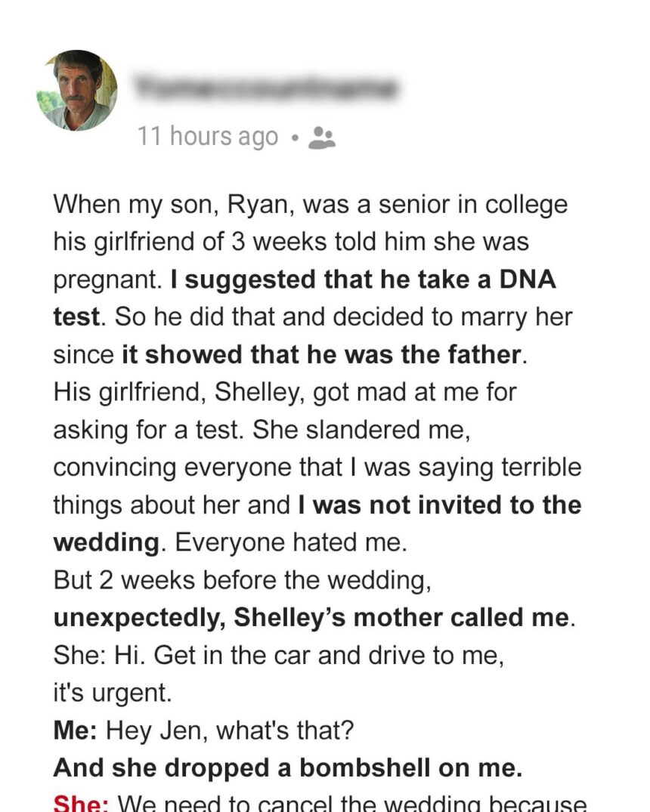
Task: Click the blurred account name
Action: (265, 88)
